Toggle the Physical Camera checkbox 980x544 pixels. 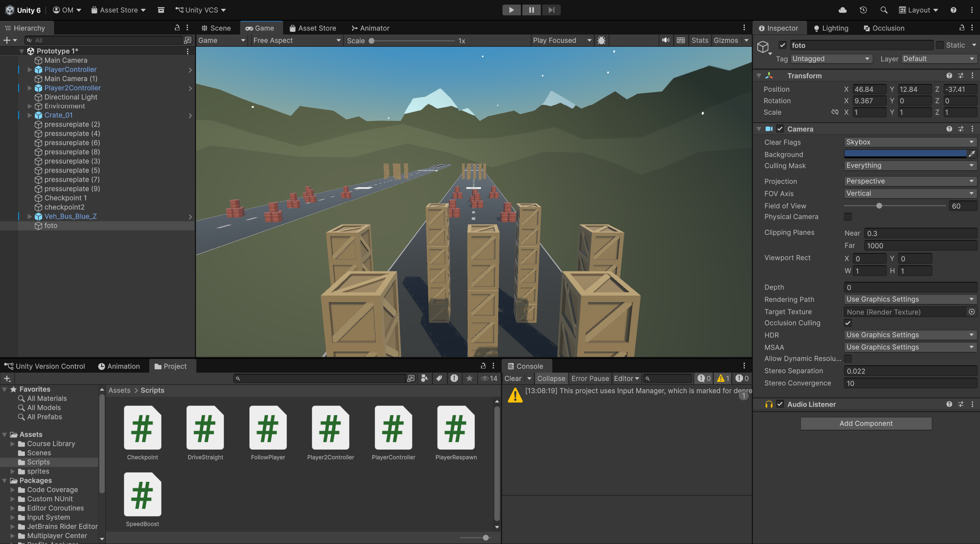click(x=848, y=217)
